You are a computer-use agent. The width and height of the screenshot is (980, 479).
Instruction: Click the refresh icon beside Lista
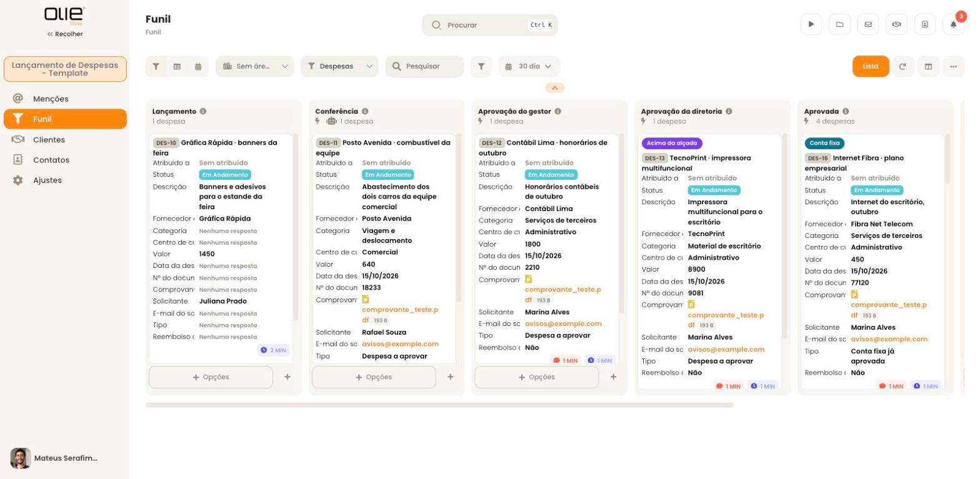point(902,66)
